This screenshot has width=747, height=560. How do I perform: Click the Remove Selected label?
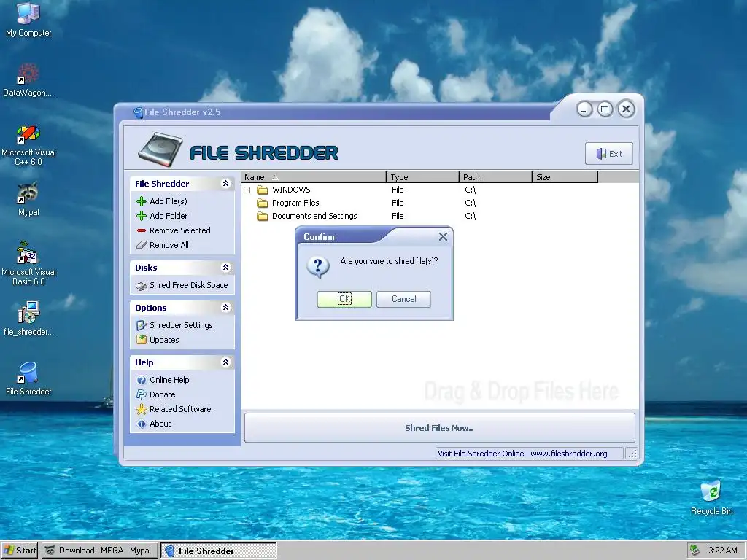pos(180,230)
